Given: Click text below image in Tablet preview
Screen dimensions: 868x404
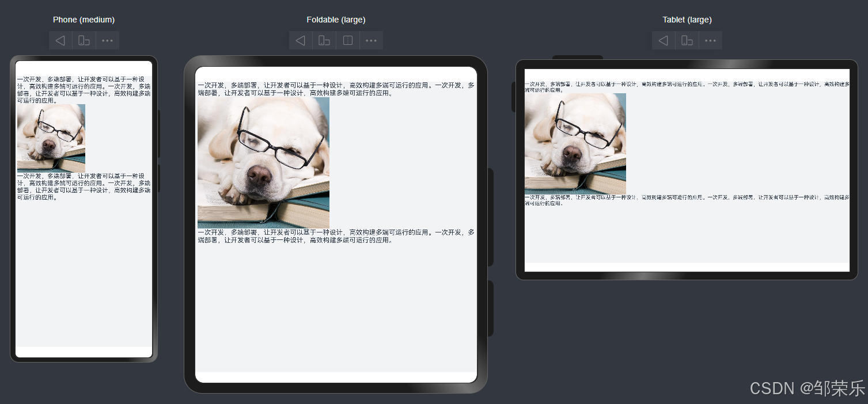Looking at the screenshot, I should pos(687,200).
